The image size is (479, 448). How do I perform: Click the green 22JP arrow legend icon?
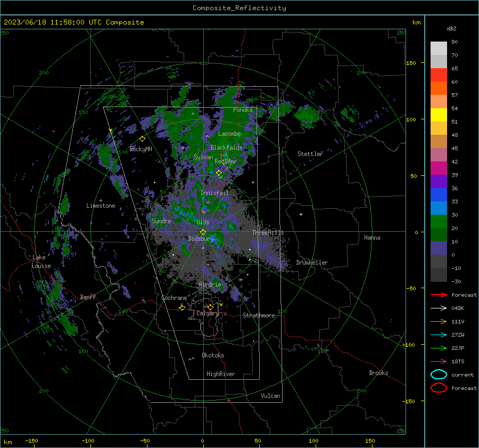coord(439,348)
